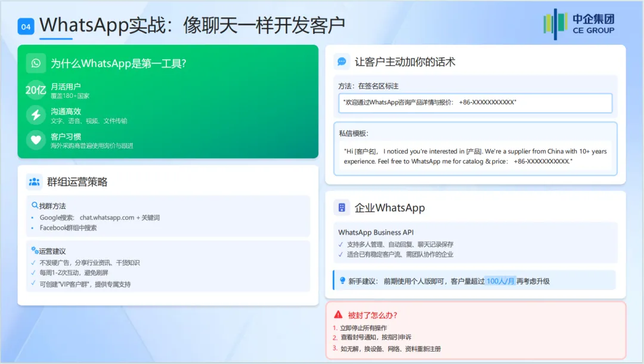Click the chat bubble icon for 让客户主动加你的话术
The width and height of the screenshot is (644, 364).
(342, 61)
